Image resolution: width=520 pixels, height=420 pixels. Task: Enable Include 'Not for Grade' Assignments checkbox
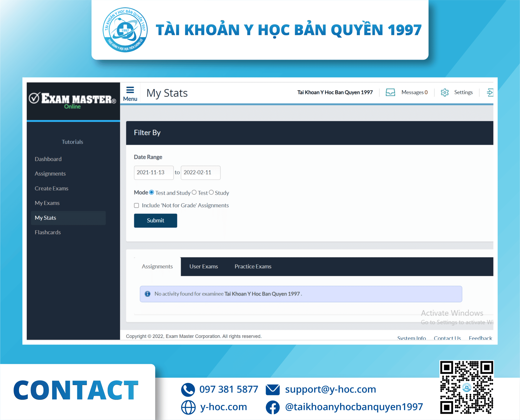(x=136, y=205)
